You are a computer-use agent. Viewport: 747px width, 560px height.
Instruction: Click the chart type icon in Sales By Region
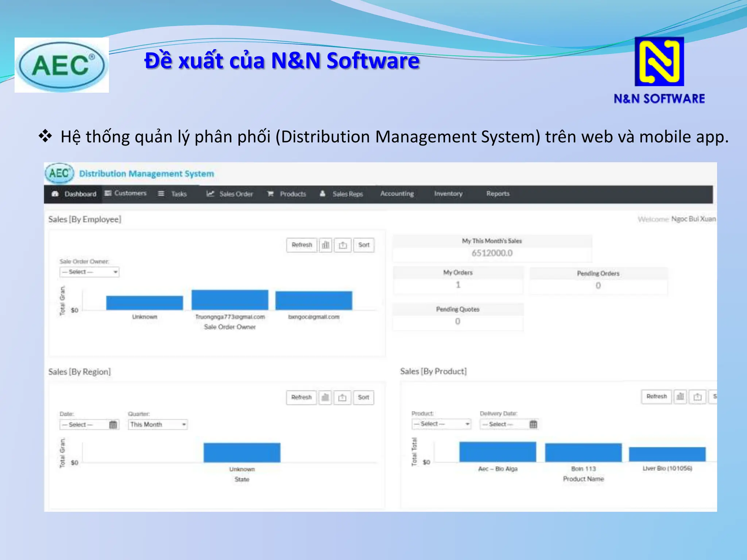pyautogui.click(x=325, y=397)
